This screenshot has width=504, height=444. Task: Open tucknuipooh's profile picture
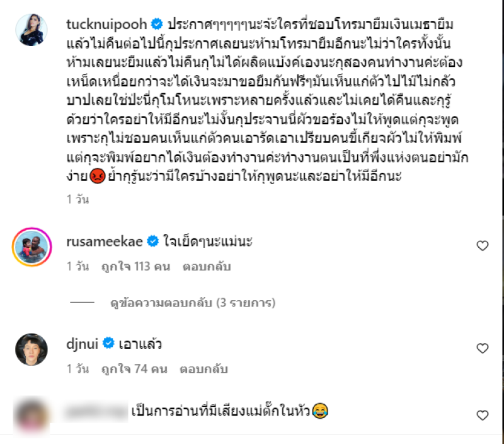[31, 30]
